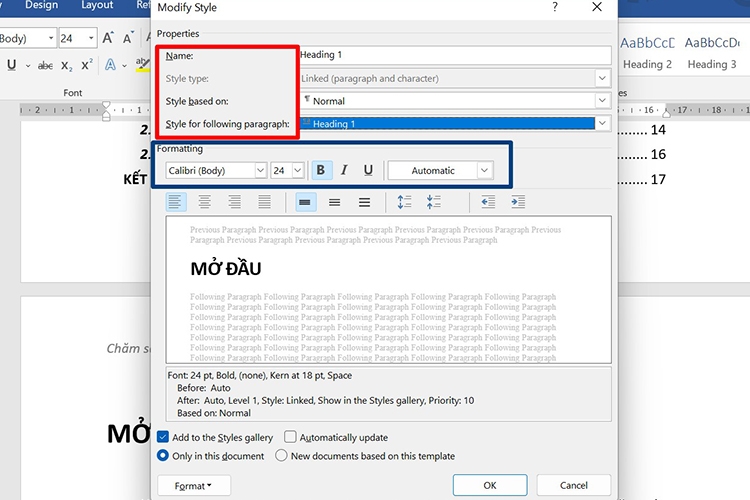The width and height of the screenshot is (750, 500).
Task: Click Increase Font Size in Word ribbon
Action: (x=108, y=38)
